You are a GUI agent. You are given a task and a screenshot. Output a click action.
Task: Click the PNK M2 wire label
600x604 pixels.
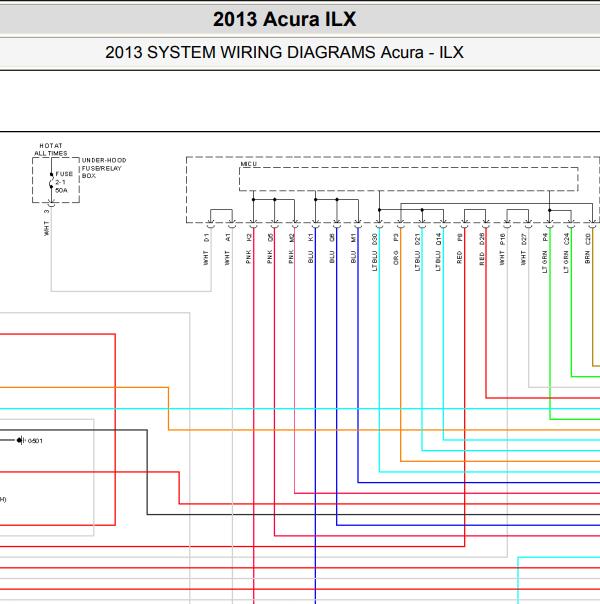coord(291,249)
